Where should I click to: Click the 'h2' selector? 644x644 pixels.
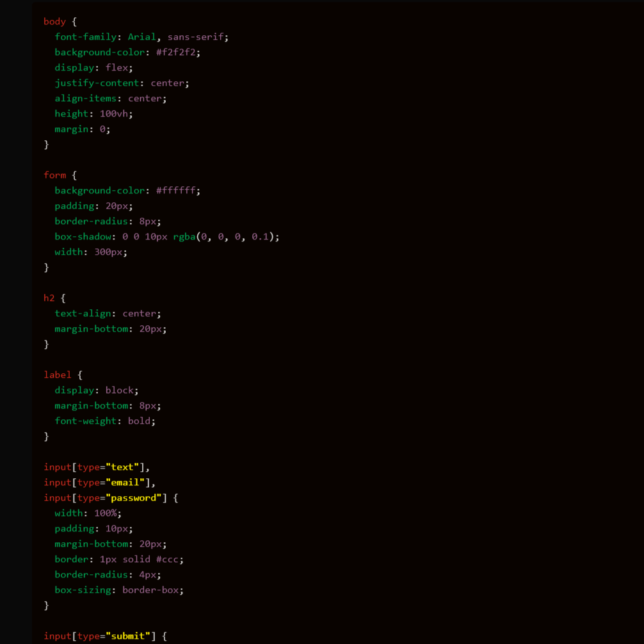point(49,298)
